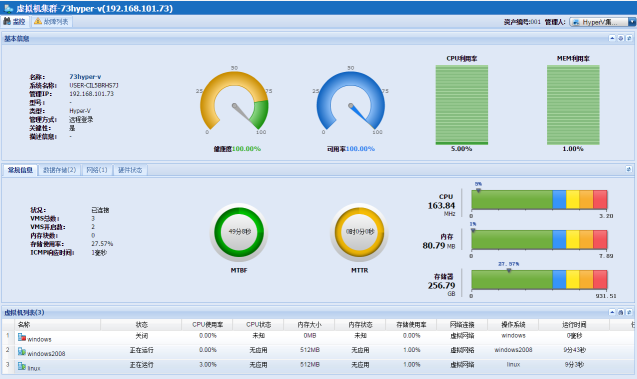Click the refresh icon in 基本信息 header

coord(629,38)
